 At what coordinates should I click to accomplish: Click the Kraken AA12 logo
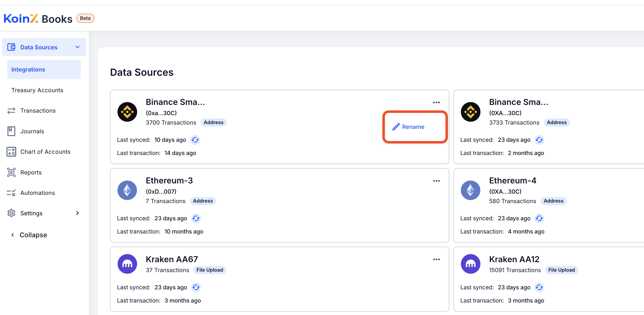(x=470, y=264)
